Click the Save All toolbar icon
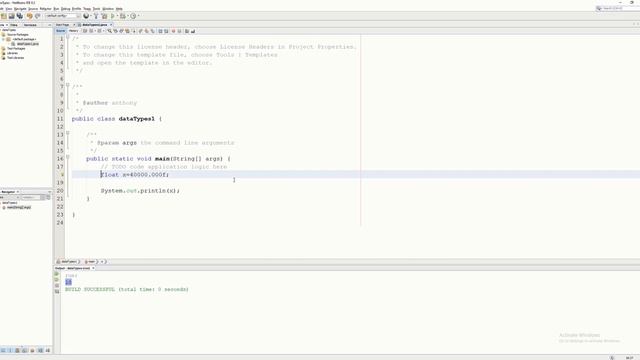This screenshot has width=640, height=360. [20, 16]
